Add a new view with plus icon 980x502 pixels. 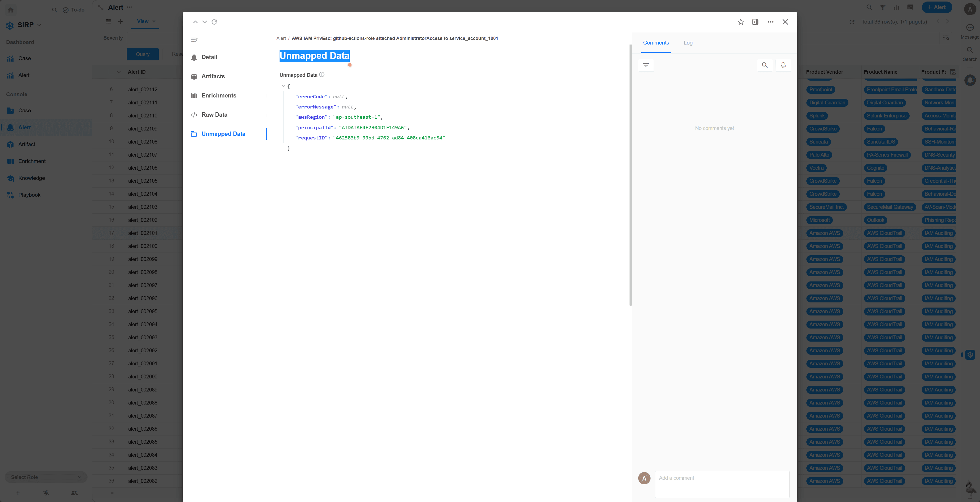[121, 22]
